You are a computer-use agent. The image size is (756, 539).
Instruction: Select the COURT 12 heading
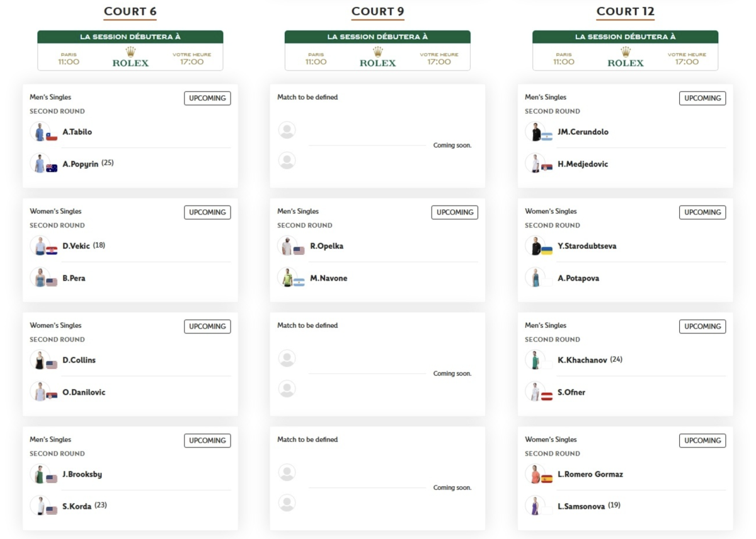coord(626,11)
